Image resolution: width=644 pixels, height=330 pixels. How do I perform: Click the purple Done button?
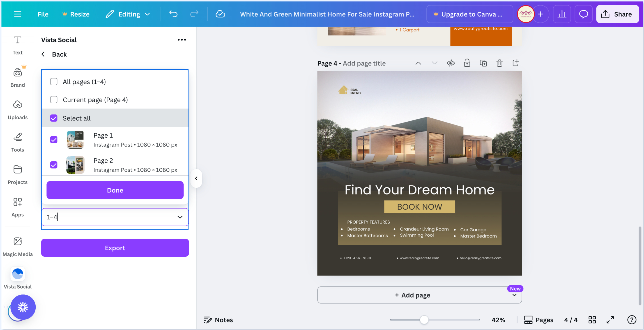coord(115,190)
